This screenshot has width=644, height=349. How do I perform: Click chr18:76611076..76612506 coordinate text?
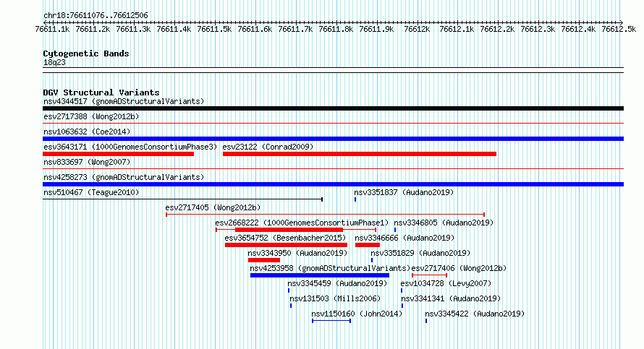(x=96, y=15)
